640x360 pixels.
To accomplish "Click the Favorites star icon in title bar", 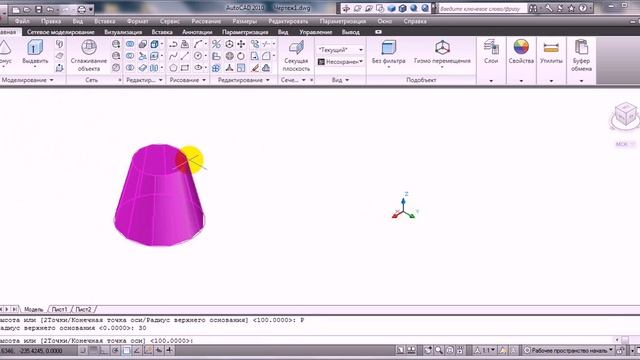I will click(x=571, y=8).
